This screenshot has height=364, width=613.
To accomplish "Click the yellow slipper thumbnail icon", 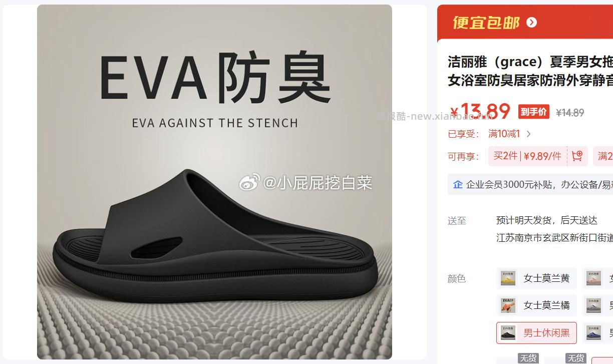I will pos(508,278).
